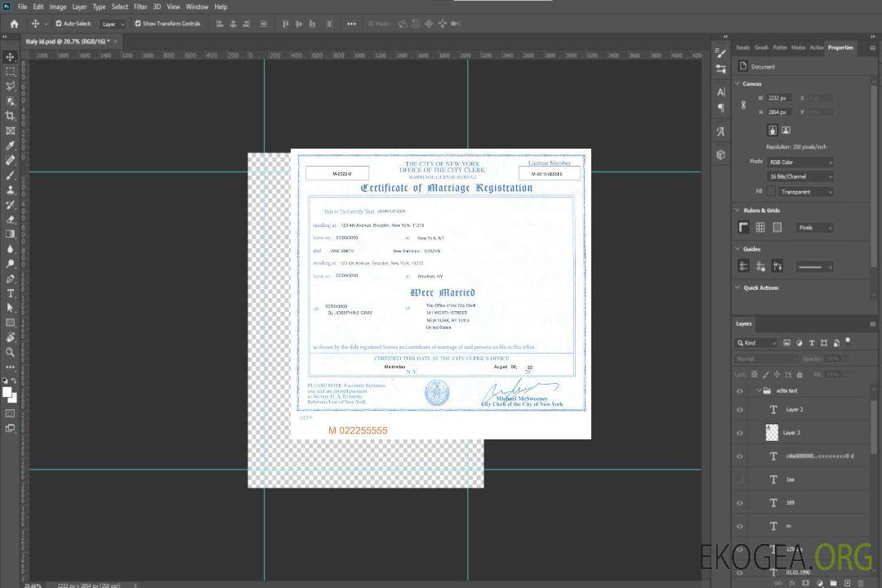882x588 pixels.
Task: Set canvas to landscape orientation
Action: click(x=786, y=131)
